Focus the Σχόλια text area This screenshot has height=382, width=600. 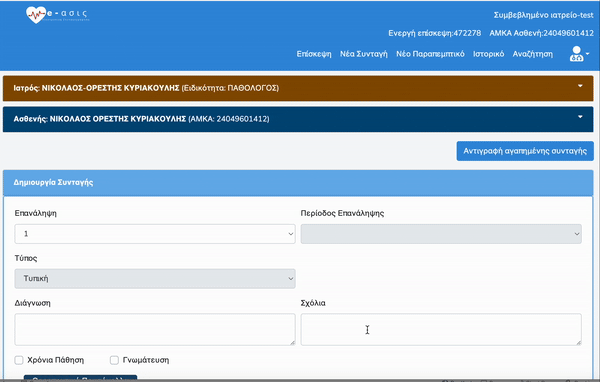click(441, 329)
